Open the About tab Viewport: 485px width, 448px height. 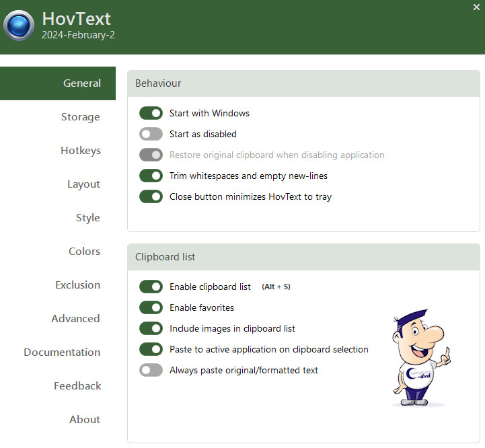pos(84,420)
